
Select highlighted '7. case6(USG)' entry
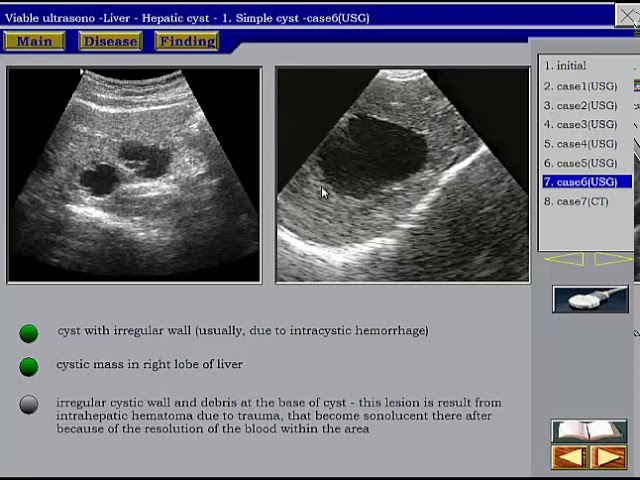tap(587, 182)
